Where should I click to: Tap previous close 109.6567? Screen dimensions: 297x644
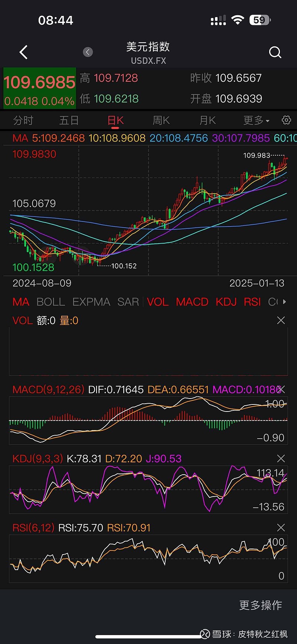(x=238, y=78)
